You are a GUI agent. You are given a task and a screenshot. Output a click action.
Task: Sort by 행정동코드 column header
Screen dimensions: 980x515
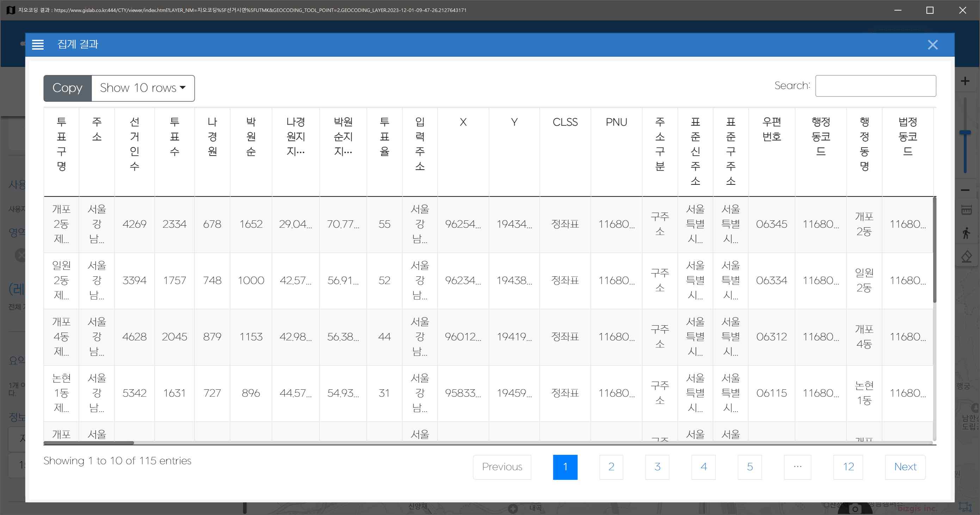click(x=820, y=152)
